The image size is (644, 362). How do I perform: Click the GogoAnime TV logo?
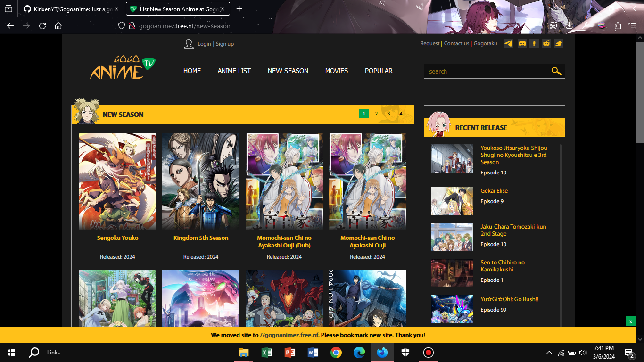pos(123,67)
